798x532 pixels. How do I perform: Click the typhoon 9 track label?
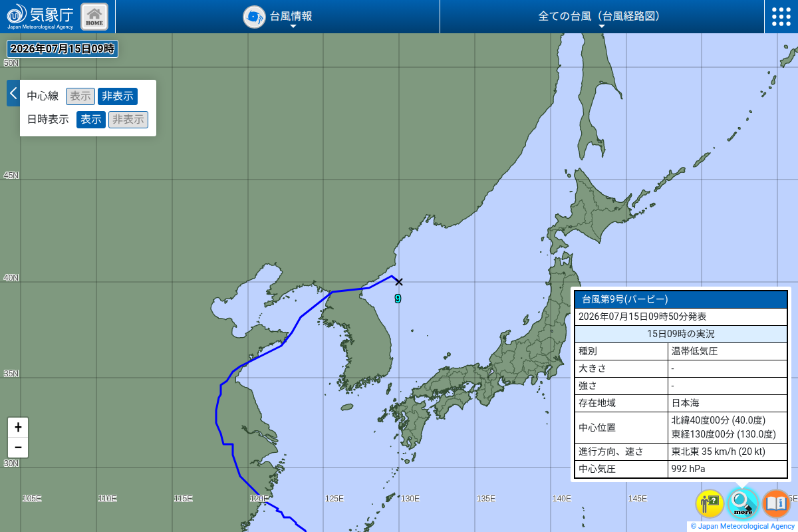[x=398, y=299]
